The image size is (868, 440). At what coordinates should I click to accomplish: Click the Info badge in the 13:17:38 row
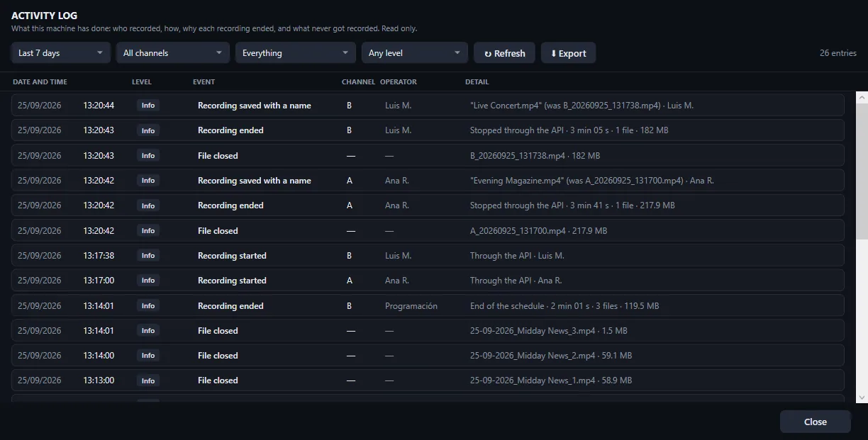point(148,256)
